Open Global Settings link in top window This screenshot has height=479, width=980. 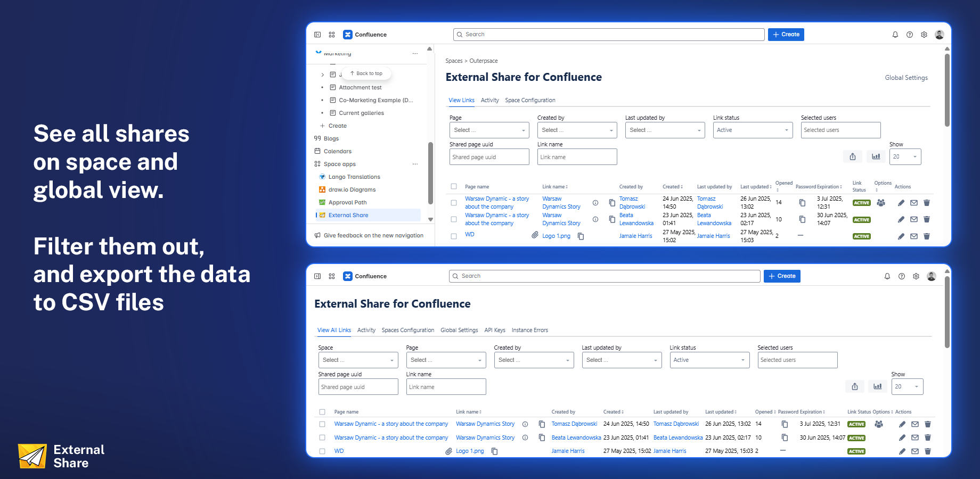907,78
